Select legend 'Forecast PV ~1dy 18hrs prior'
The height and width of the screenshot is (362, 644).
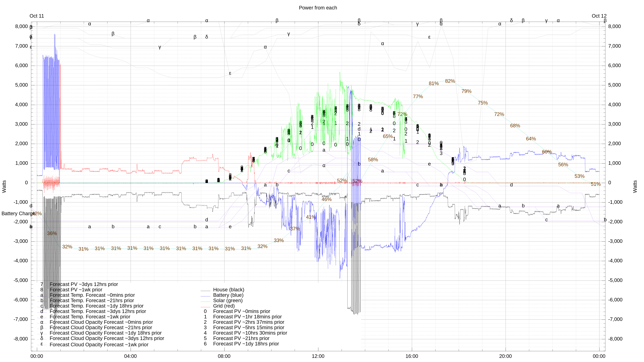[x=246, y=344]
